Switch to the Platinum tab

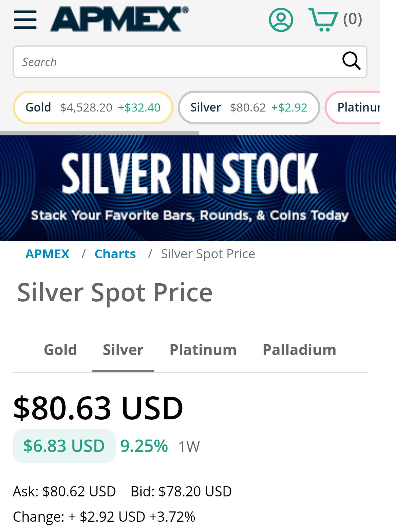pyautogui.click(x=203, y=350)
